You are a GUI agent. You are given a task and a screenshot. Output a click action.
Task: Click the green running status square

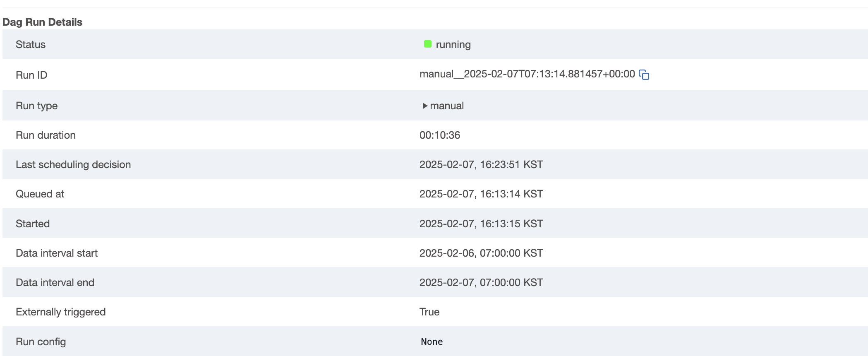pyautogui.click(x=428, y=44)
